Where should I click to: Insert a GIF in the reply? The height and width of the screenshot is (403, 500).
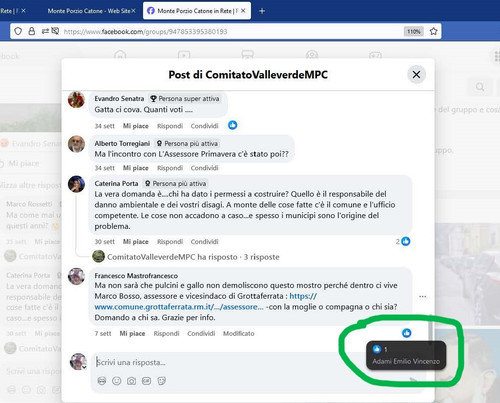(x=146, y=381)
